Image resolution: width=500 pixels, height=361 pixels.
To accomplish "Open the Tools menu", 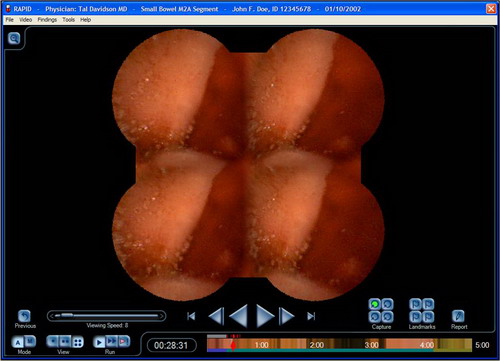I will [68, 20].
